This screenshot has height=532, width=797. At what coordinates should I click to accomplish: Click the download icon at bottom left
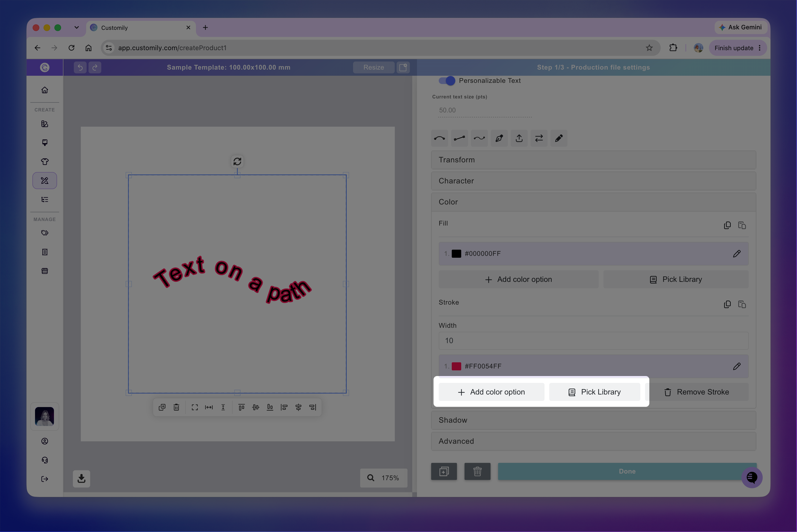(81, 478)
